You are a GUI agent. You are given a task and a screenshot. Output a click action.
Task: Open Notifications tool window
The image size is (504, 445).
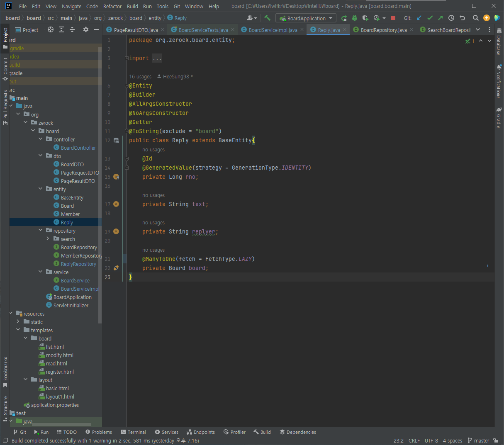[x=499, y=81]
